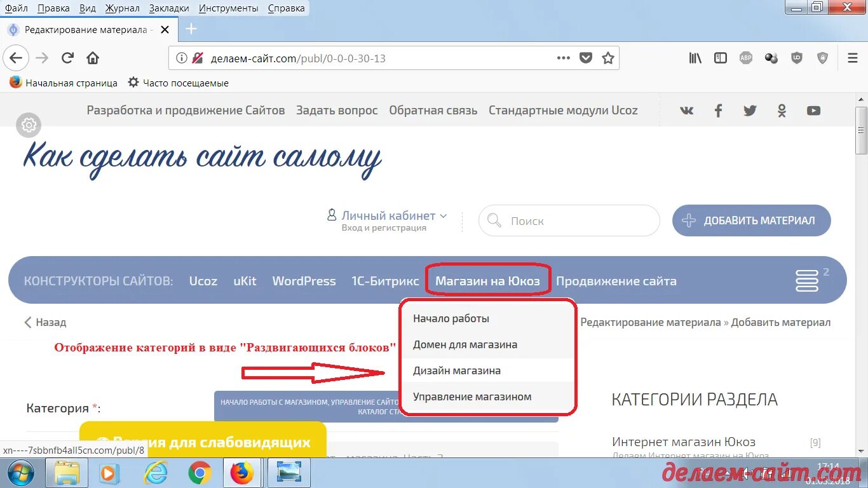868x488 pixels.
Task: Go to Разработка и продвижение Сайтов
Action: coord(186,111)
